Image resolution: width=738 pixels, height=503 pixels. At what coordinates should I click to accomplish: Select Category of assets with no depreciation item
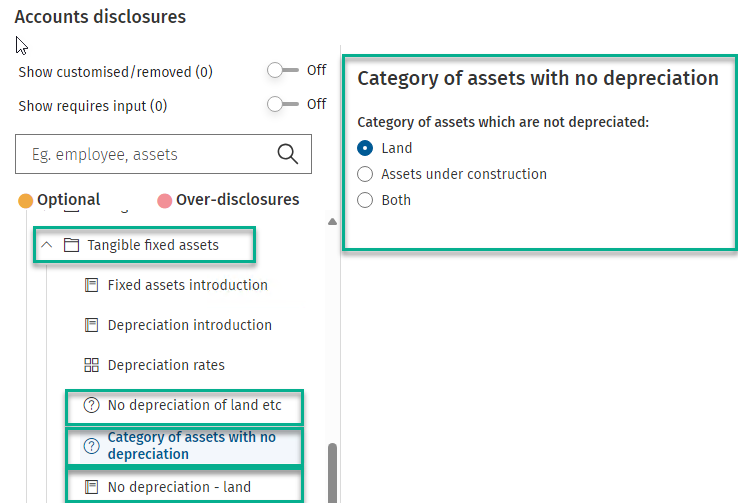(192, 446)
